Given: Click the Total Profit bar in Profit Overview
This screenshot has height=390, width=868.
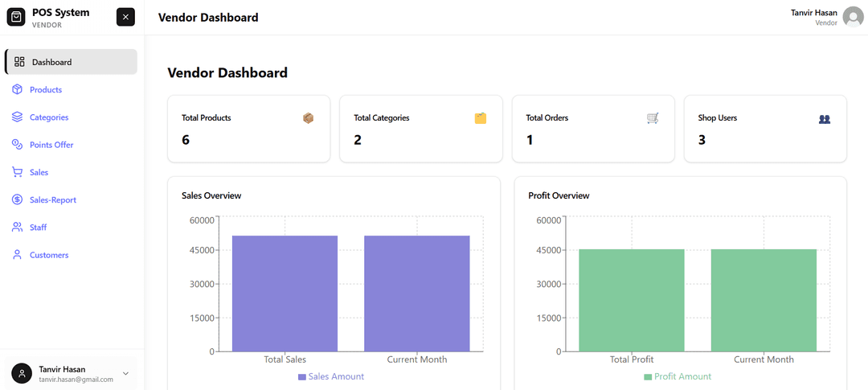Looking at the screenshot, I should [631, 300].
